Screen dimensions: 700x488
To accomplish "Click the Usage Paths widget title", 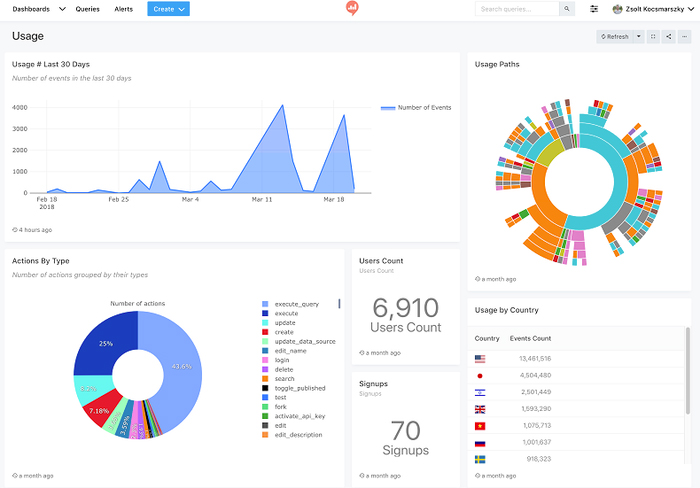I will click(x=497, y=64).
